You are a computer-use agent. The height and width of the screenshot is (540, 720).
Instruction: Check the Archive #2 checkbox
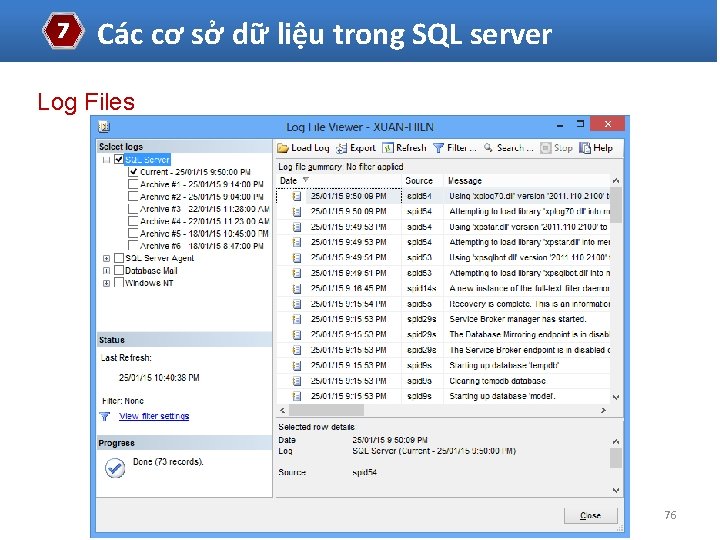133,197
